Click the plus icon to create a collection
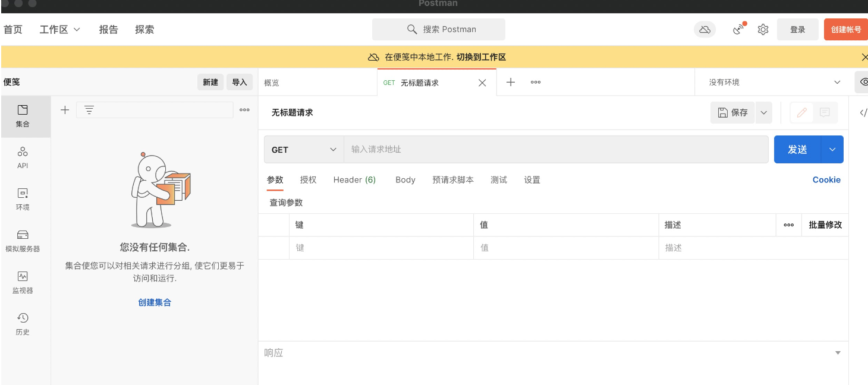Screen dimensions: 868x385 [65, 110]
